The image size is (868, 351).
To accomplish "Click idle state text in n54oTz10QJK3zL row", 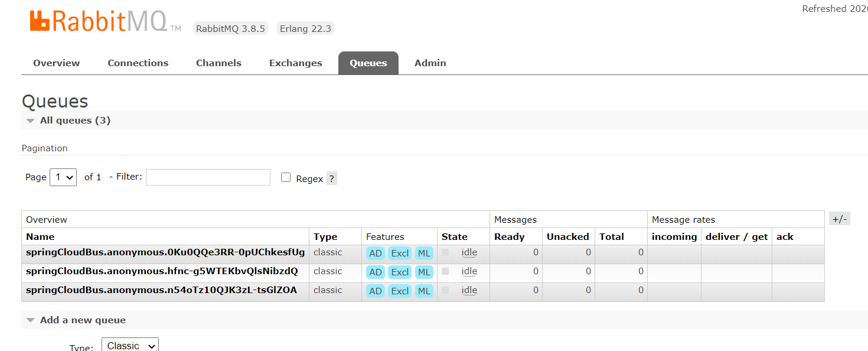I will (x=469, y=290).
